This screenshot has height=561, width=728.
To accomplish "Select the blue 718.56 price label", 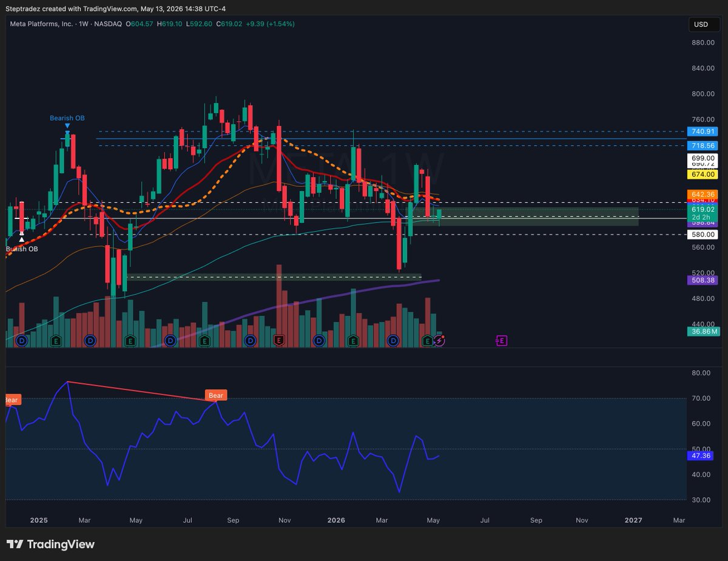I will click(x=703, y=146).
